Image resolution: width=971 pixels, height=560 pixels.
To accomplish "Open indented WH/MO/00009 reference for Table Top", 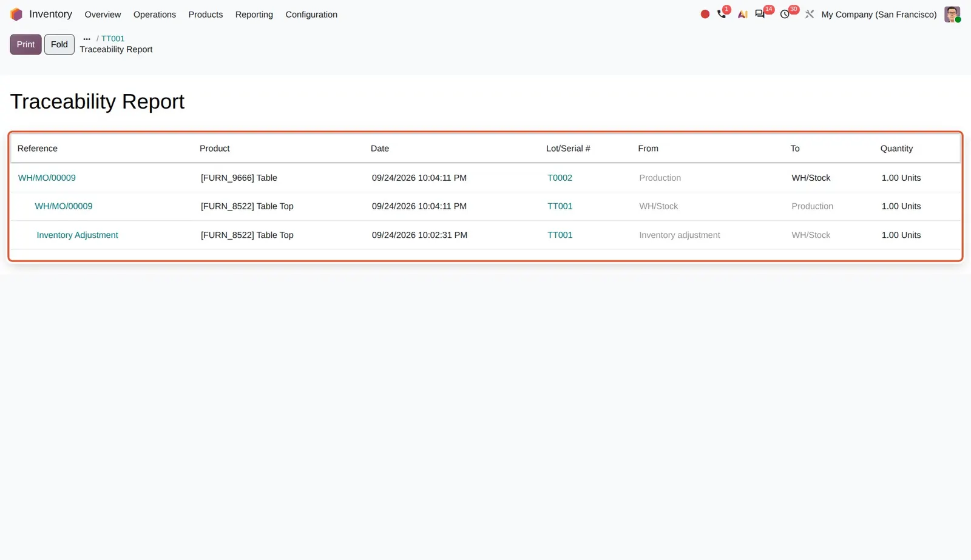I will coord(64,206).
